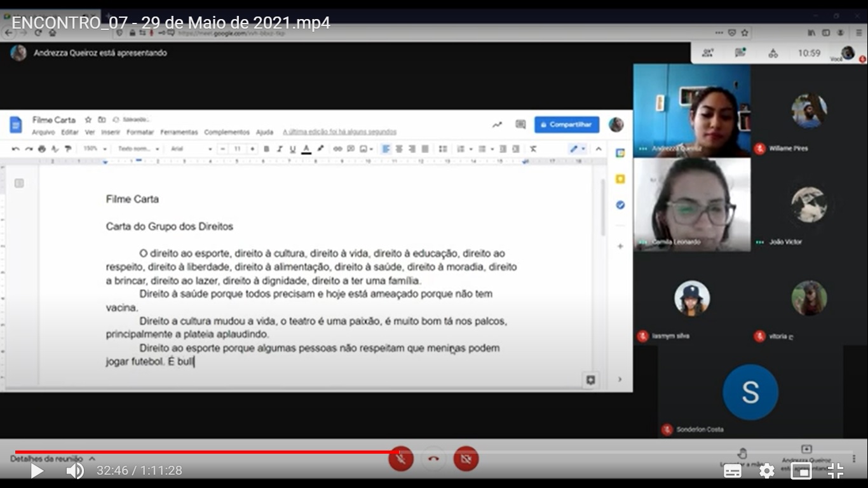Toggle subtitles on the video player

coord(733,471)
